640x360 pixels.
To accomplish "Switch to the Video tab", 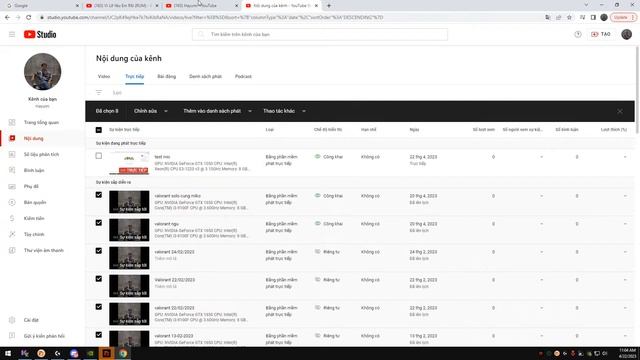I will [104, 76].
